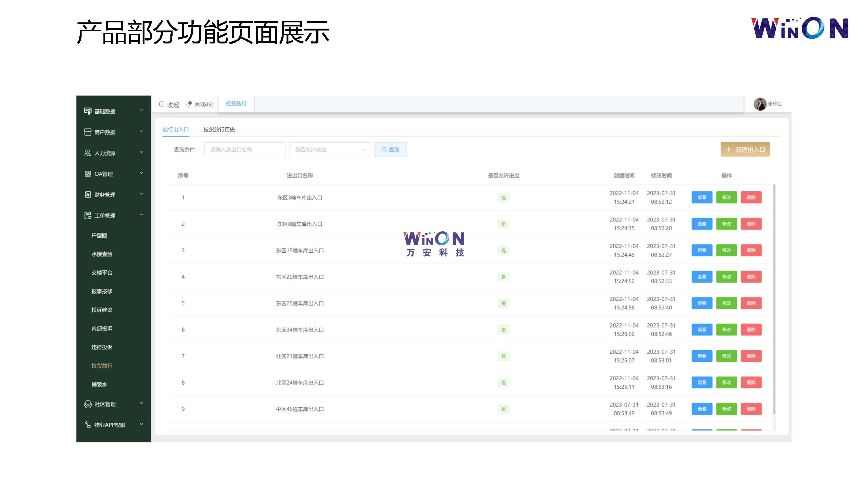Viewport: 868px width, 488px height.
Task: Click the 北区24幢车库出入口 name cell
Action: pyautogui.click(x=300, y=382)
